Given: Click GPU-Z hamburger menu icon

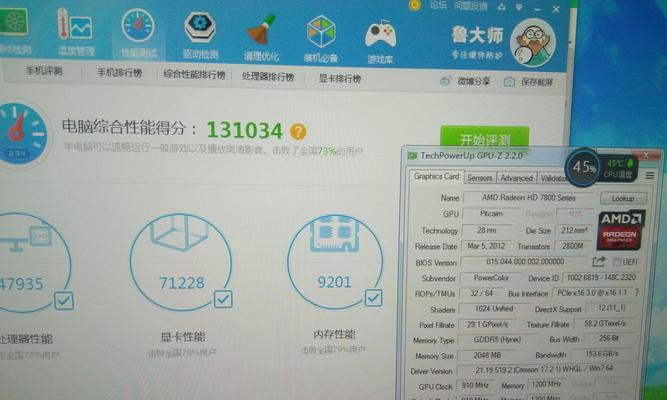Looking at the screenshot, I should [x=650, y=175].
